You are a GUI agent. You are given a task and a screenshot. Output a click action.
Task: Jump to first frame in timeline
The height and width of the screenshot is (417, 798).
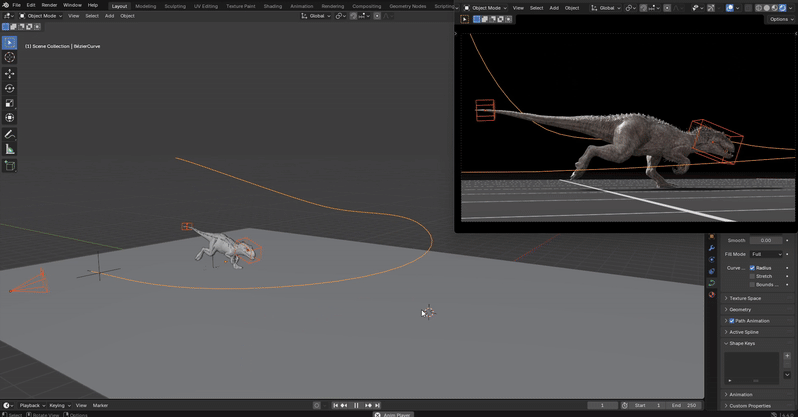pyautogui.click(x=335, y=405)
